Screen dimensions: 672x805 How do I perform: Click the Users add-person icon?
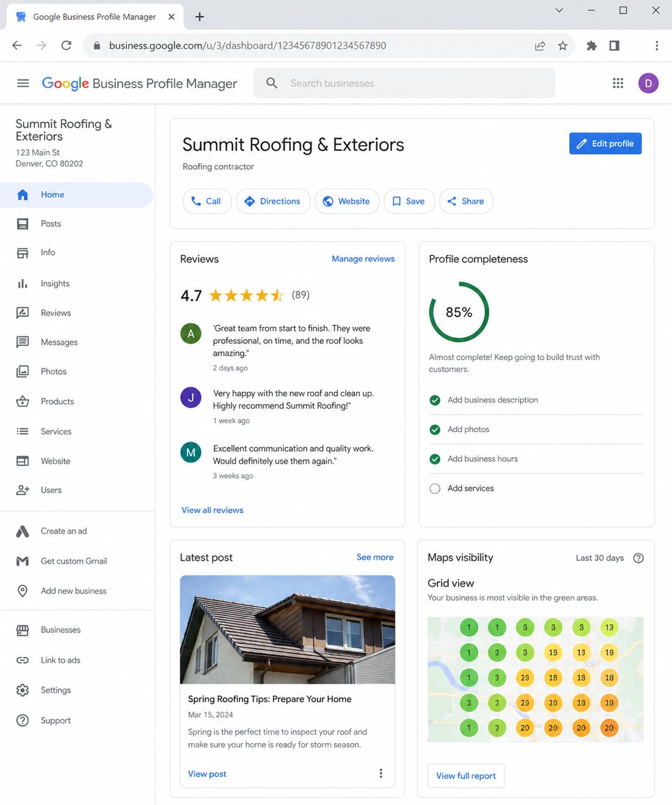23,490
